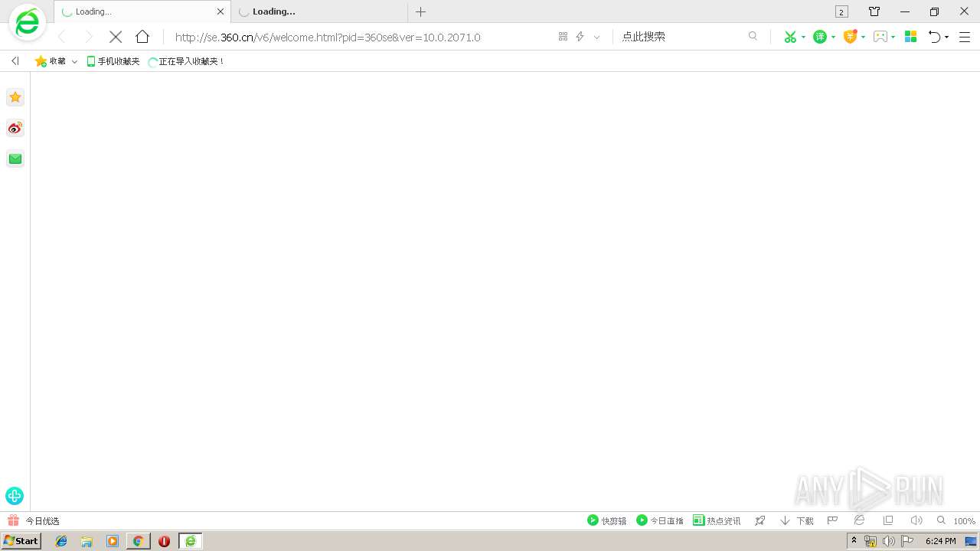The height and width of the screenshot is (551, 980).
Task: Click the sidebar favorites star icon
Action: tap(15, 97)
